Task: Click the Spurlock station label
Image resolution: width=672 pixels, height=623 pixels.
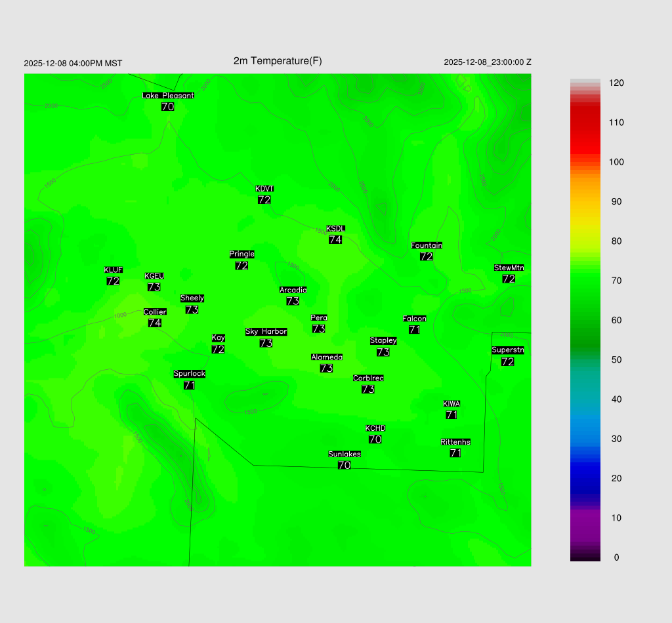Action: coord(190,373)
